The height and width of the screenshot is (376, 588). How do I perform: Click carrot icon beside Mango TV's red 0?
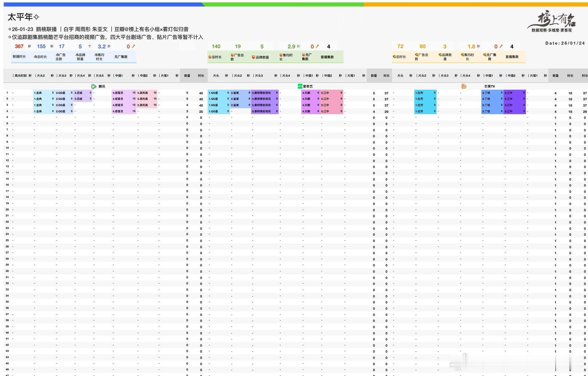point(501,46)
